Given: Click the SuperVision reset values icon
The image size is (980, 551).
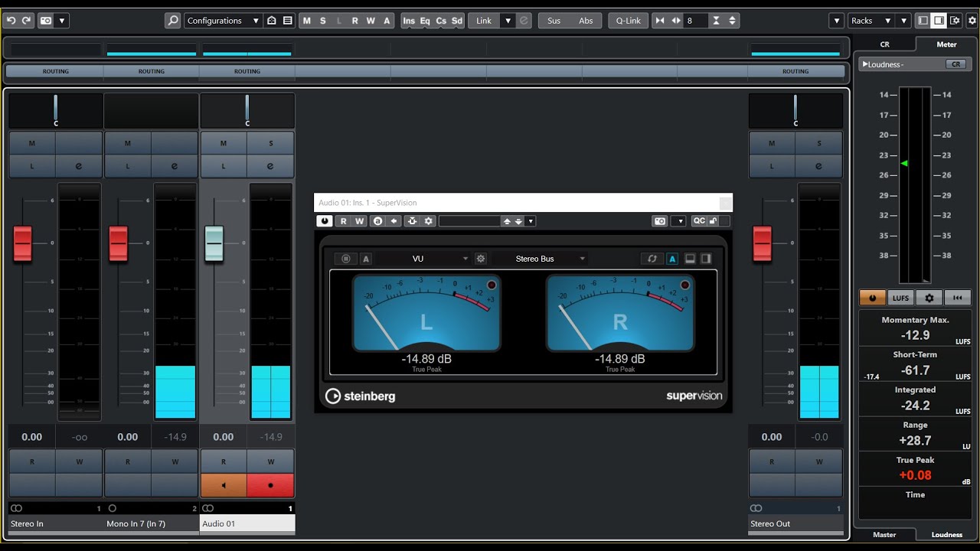Looking at the screenshot, I should click(x=652, y=259).
